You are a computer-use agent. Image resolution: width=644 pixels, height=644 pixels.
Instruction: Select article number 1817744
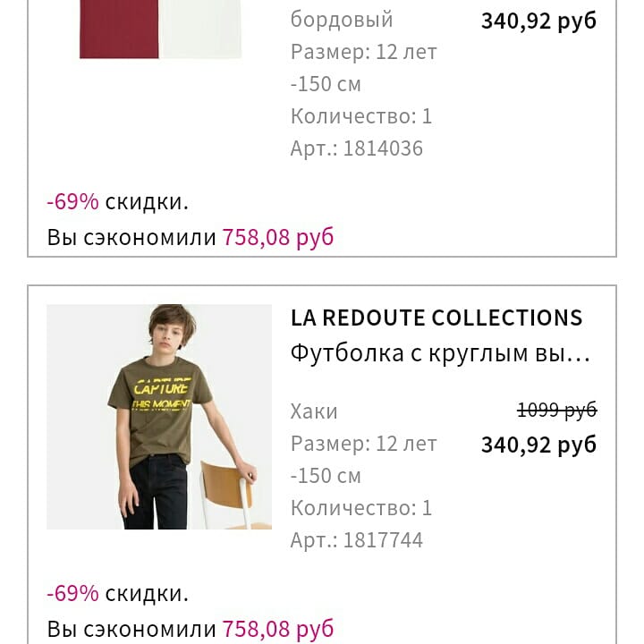point(357,540)
